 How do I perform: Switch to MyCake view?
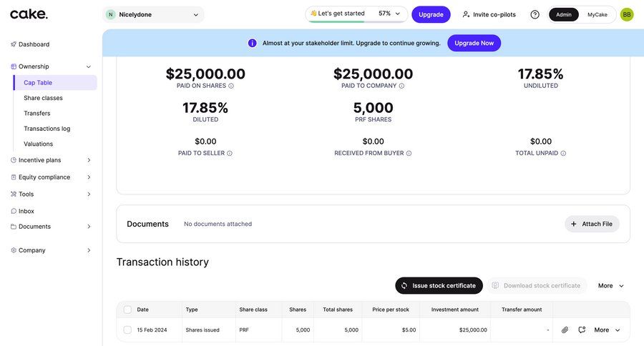pos(597,14)
